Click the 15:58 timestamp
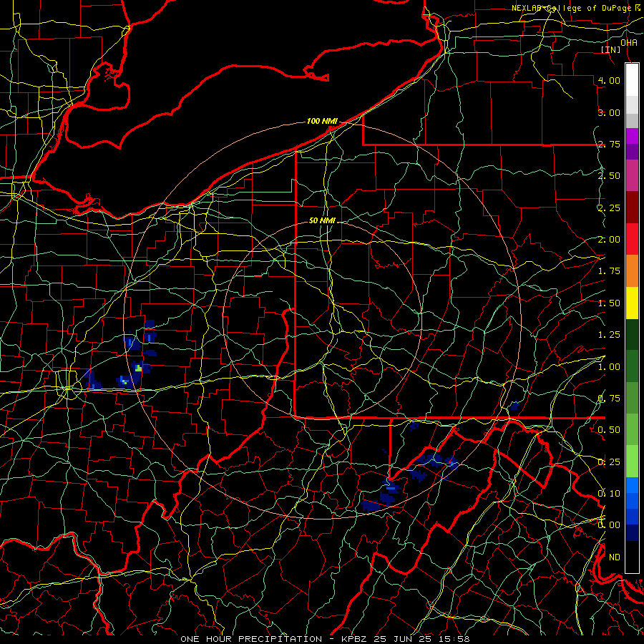Screen dimensions: 644x644 tap(454, 639)
